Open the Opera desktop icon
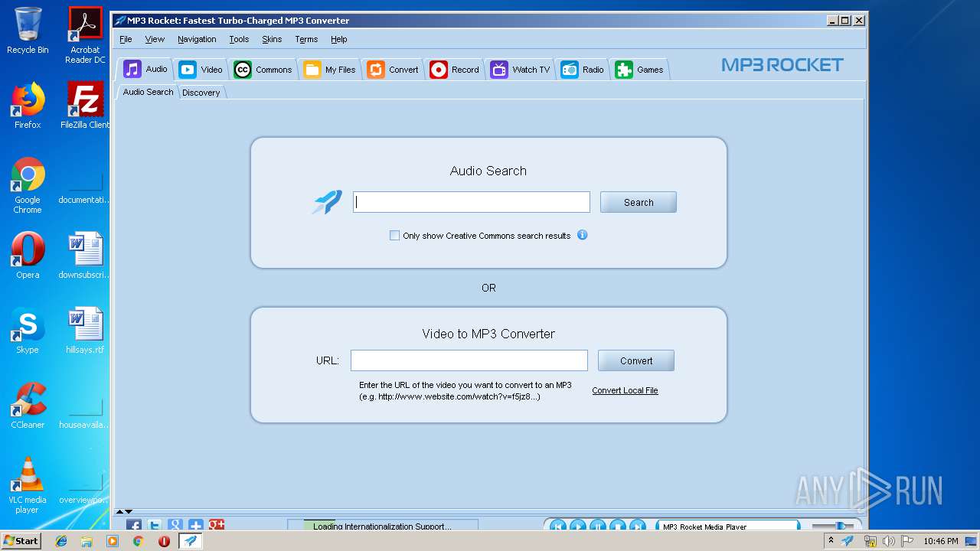The width and height of the screenshot is (980, 551). pyautogui.click(x=28, y=256)
